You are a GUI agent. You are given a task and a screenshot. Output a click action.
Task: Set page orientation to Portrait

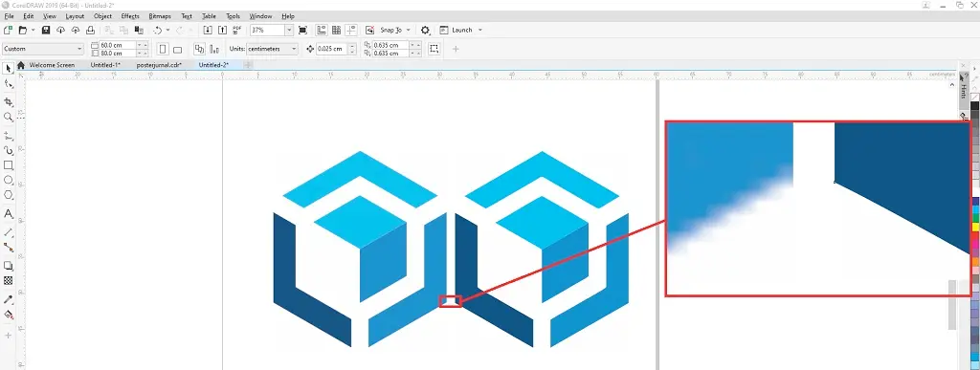click(x=163, y=49)
